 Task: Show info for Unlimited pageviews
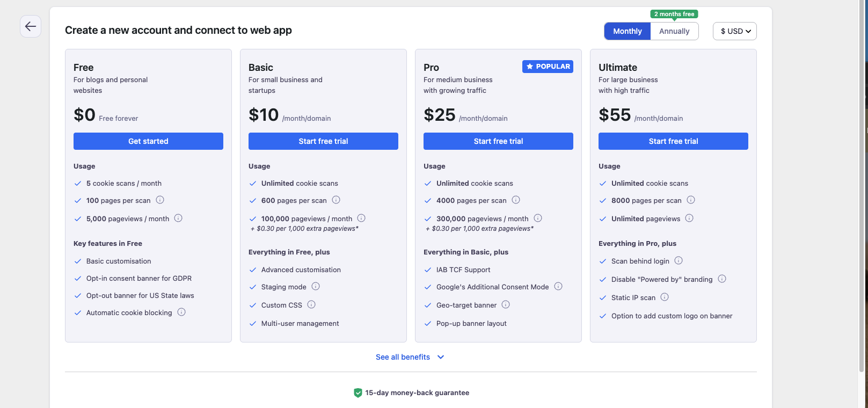[689, 218]
